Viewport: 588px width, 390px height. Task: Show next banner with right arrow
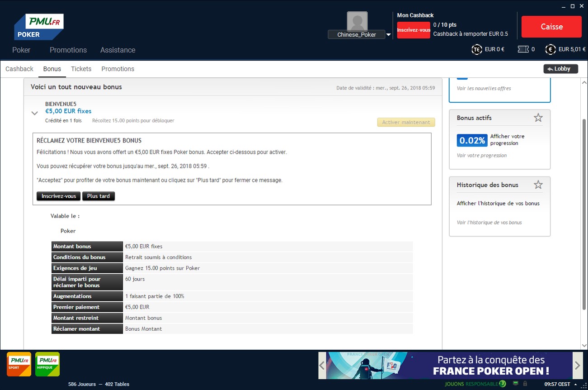click(578, 365)
